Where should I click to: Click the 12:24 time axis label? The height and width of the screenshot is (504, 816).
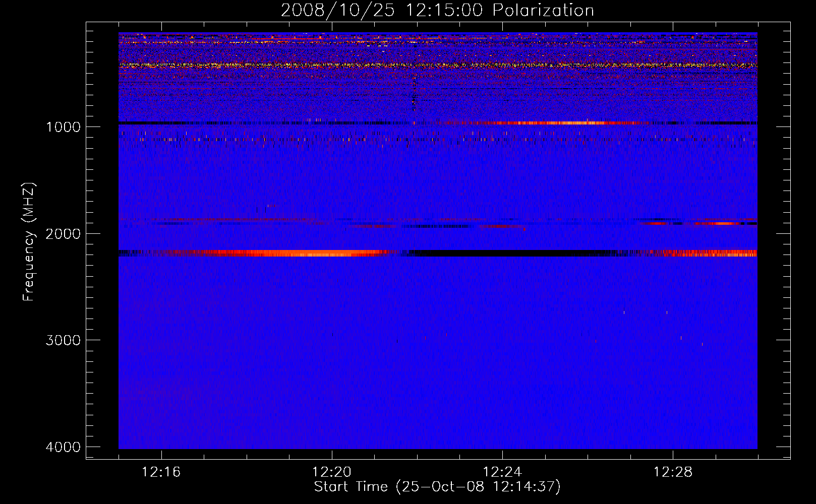502,472
